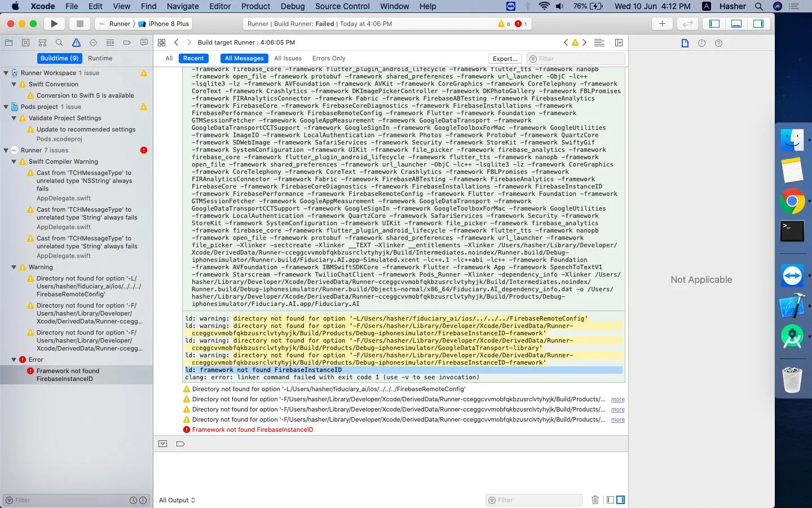Open Finder from the Dock
The image size is (812, 508).
(792, 139)
